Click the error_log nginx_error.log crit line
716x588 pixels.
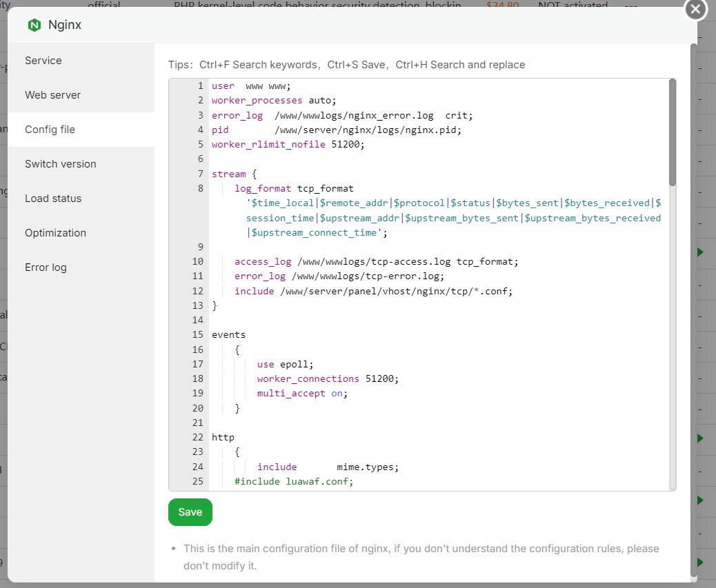(342, 115)
